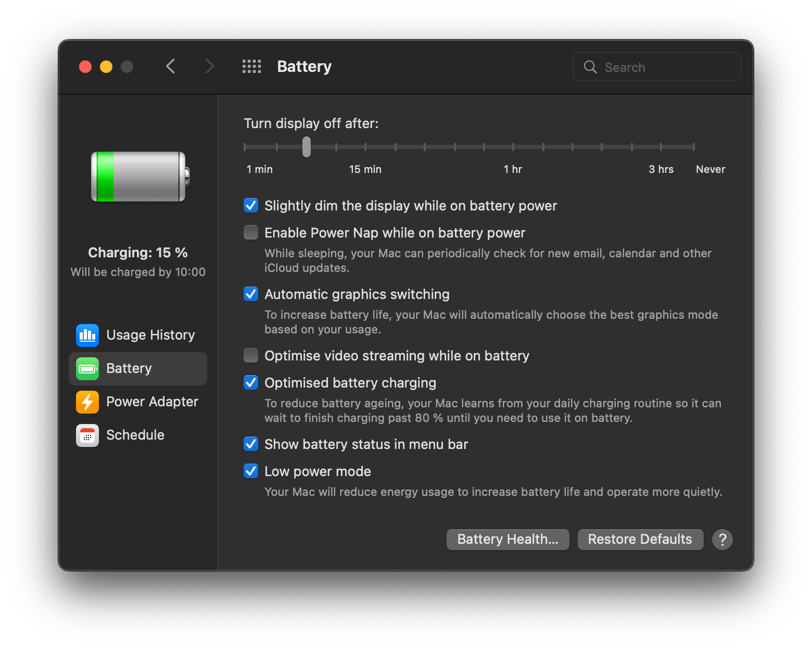Screen dimensions: 812x648
Task: Open the Usage History pane
Action: [x=150, y=335]
